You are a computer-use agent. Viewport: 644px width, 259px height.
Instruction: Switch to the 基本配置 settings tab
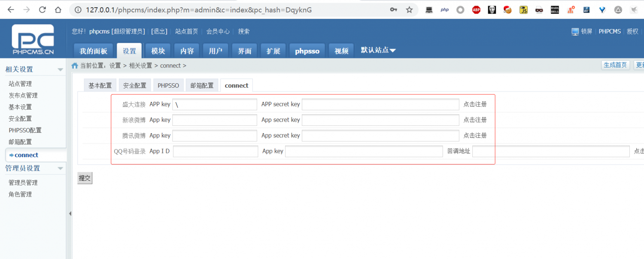(x=100, y=85)
